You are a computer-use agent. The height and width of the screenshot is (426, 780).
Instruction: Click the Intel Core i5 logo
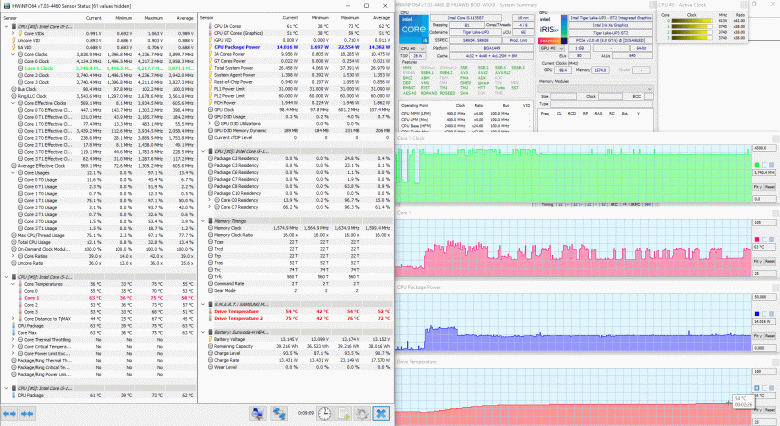[414, 29]
